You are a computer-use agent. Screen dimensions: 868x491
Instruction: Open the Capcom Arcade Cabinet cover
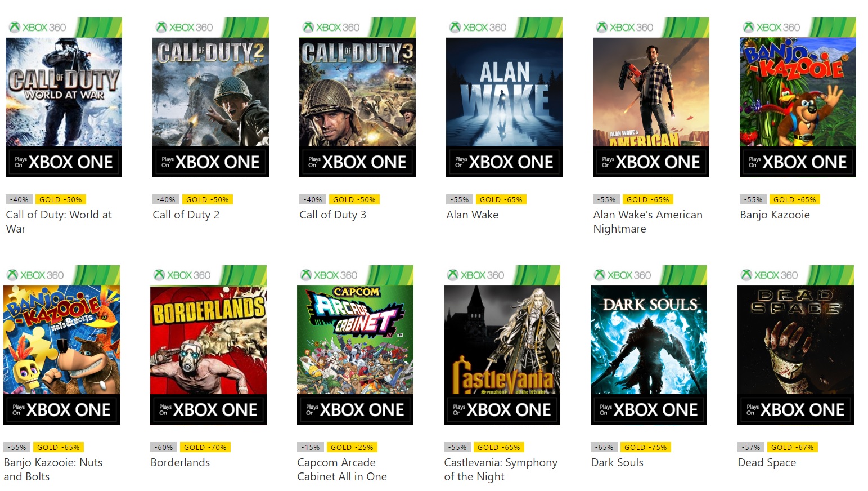355,345
